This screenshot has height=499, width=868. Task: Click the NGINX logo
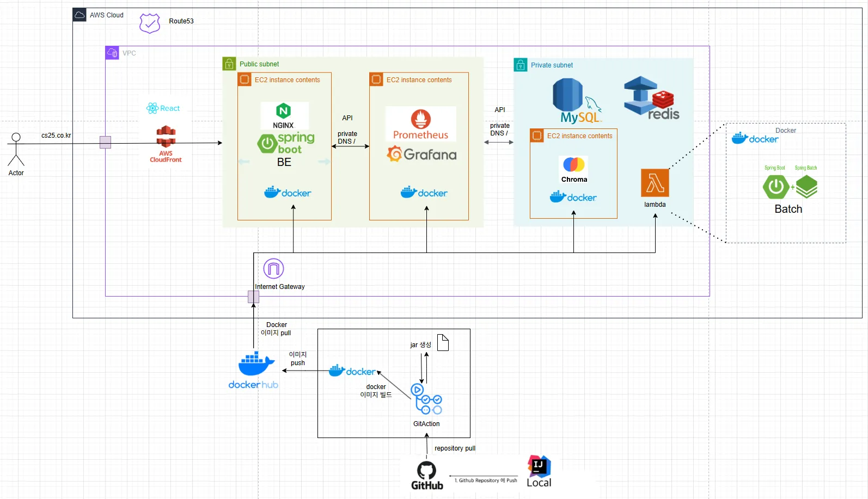pyautogui.click(x=283, y=116)
